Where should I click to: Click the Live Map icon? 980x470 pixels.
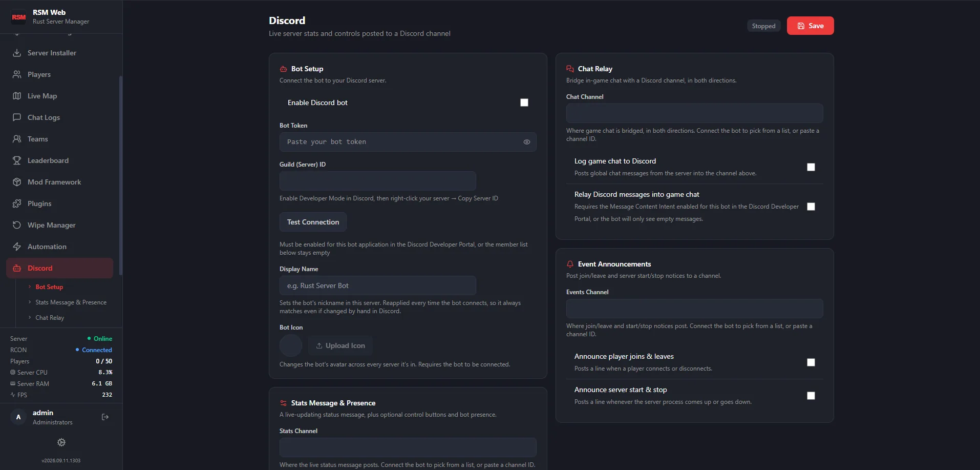(17, 96)
